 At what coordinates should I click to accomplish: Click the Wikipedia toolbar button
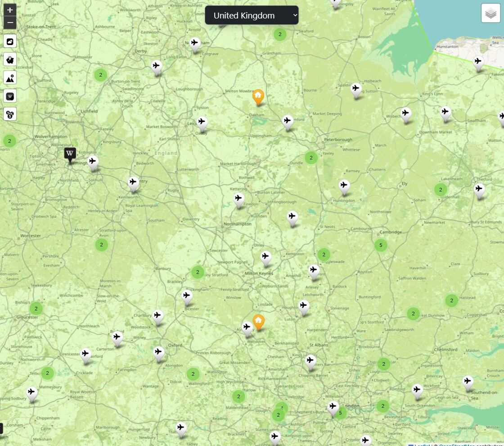pyautogui.click(x=9, y=96)
